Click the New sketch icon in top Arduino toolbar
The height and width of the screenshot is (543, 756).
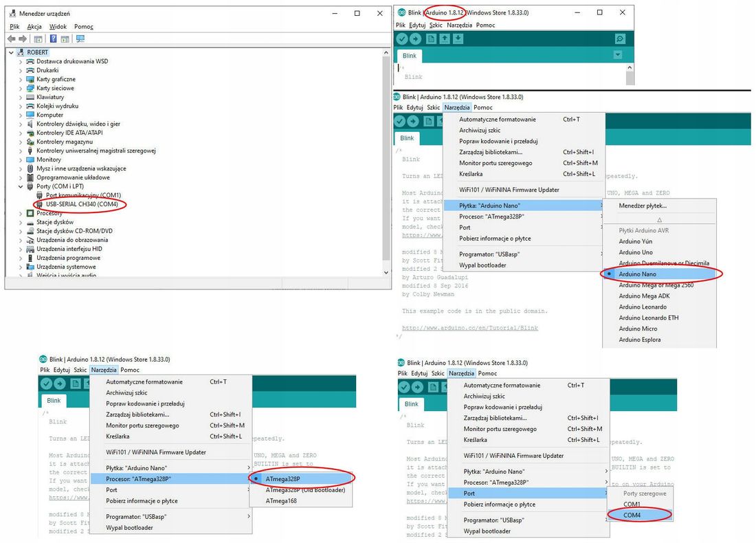click(x=431, y=39)
